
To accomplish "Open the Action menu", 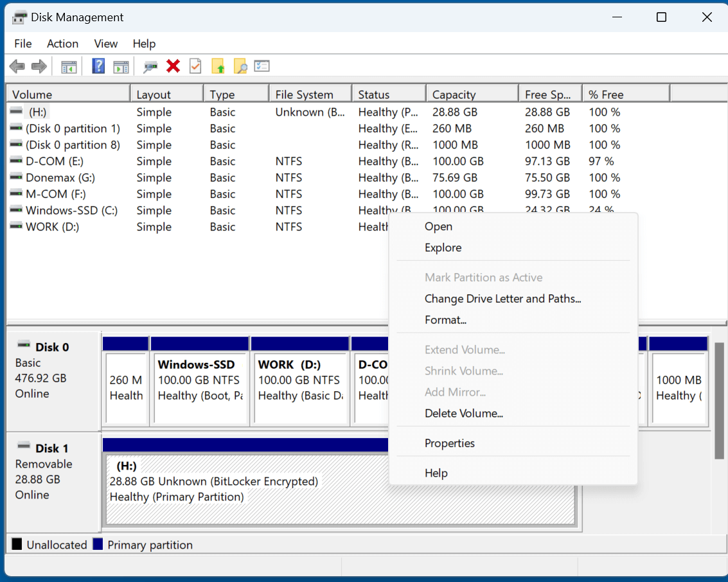I will coord(62,44).
